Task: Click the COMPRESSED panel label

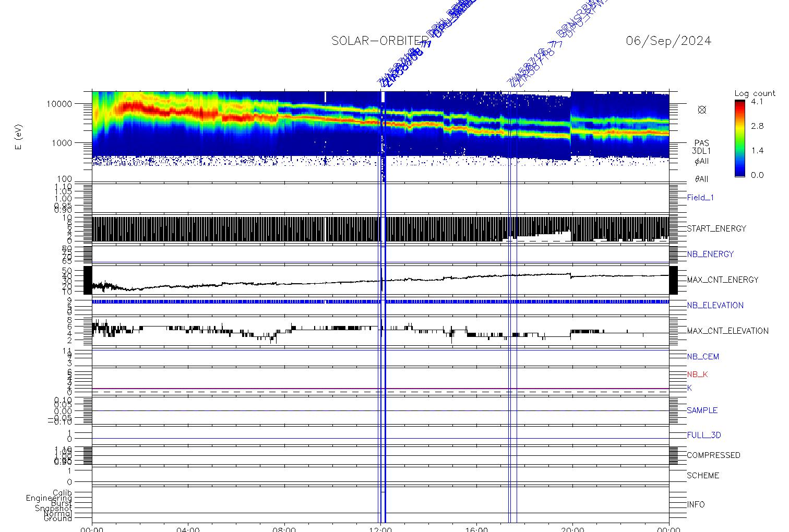Action: 713,455
